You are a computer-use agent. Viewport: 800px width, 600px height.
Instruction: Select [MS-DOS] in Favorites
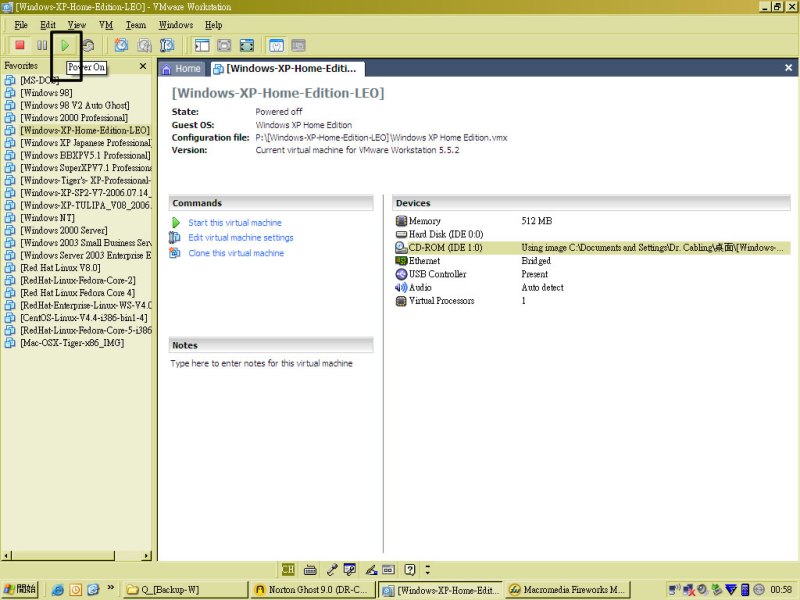40,80
